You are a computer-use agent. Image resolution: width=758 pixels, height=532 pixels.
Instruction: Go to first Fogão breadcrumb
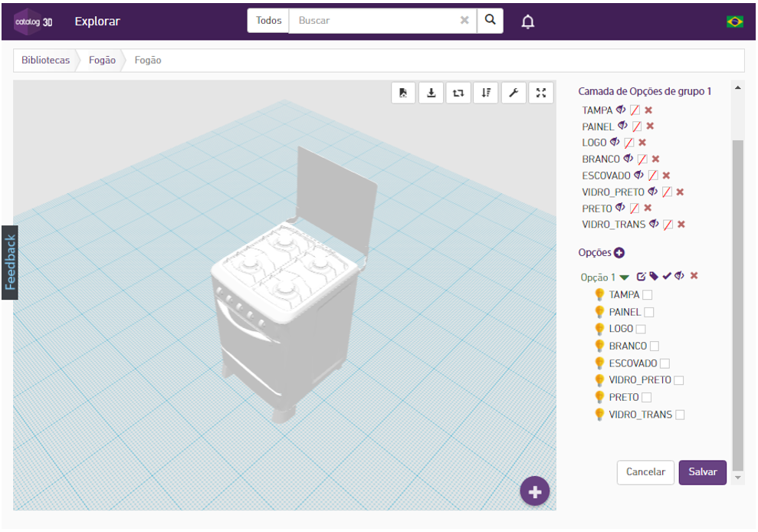pyautogui.click(x=102, y=60)
